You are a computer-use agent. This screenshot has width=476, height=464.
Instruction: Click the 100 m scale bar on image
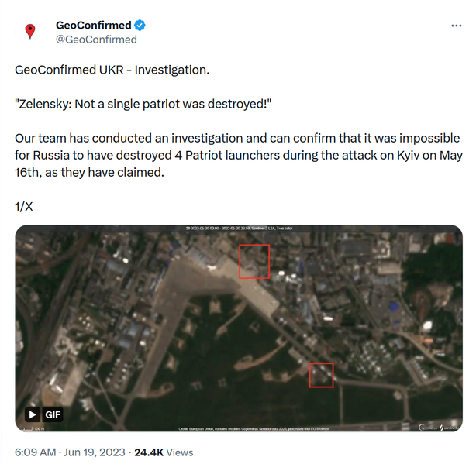(34, 428)
